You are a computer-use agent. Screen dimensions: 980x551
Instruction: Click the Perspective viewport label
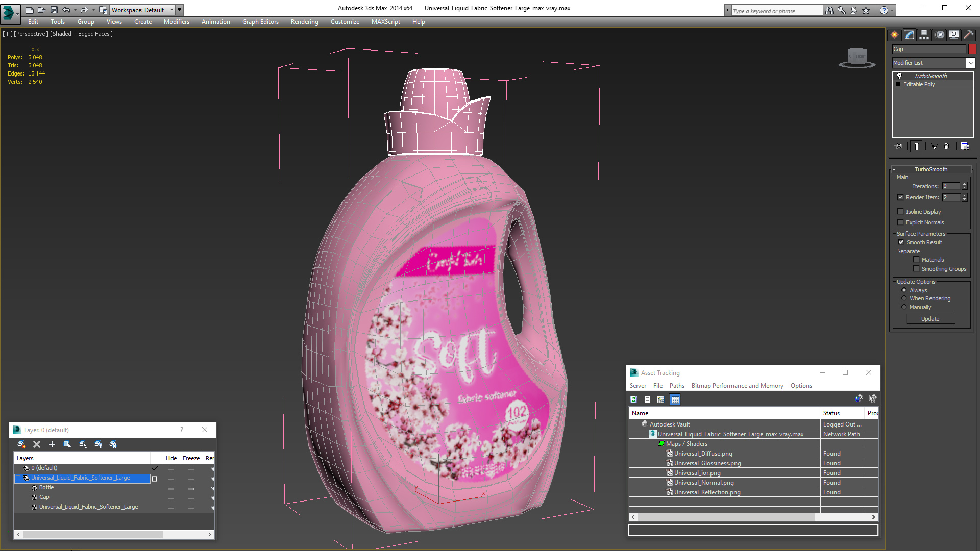(x=31, y=34)
